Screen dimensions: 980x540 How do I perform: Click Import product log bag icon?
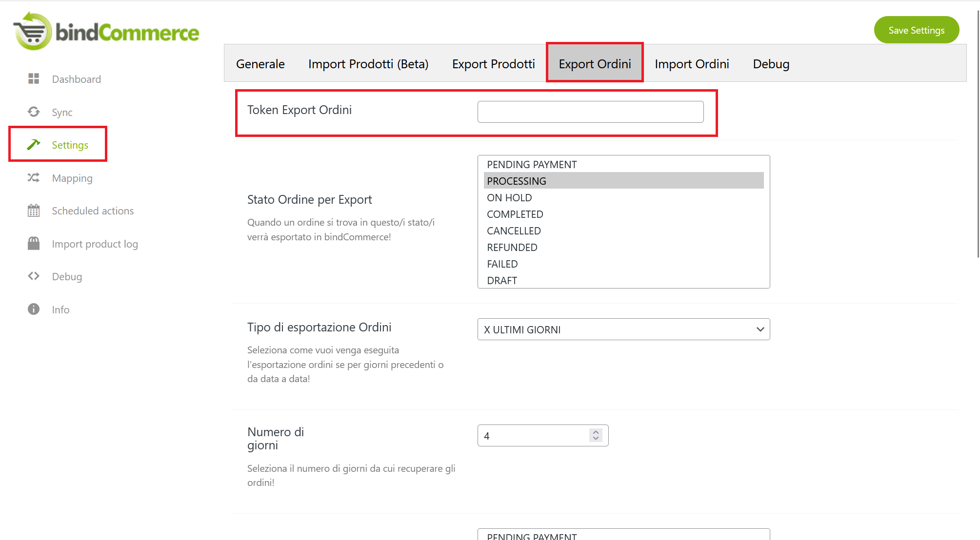tap(34, 244)
